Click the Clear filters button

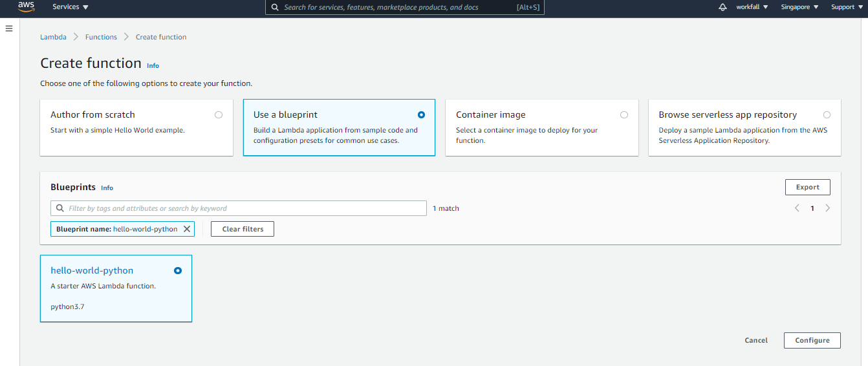pos(243,229)
